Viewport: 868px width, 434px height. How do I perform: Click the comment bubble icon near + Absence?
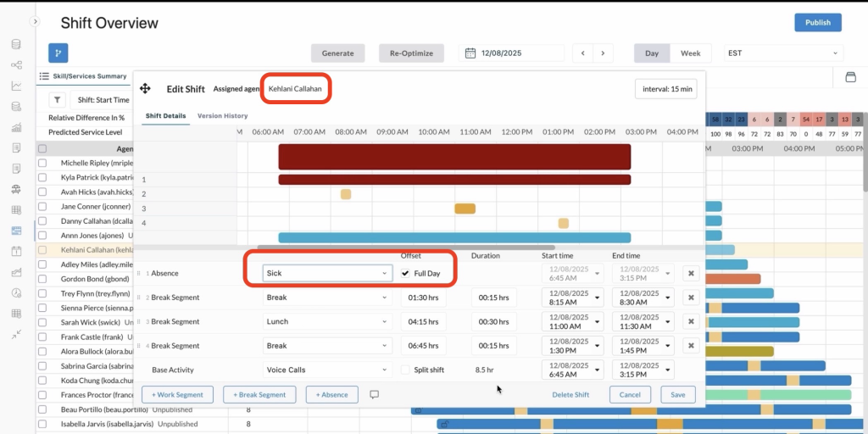[374, 394]
